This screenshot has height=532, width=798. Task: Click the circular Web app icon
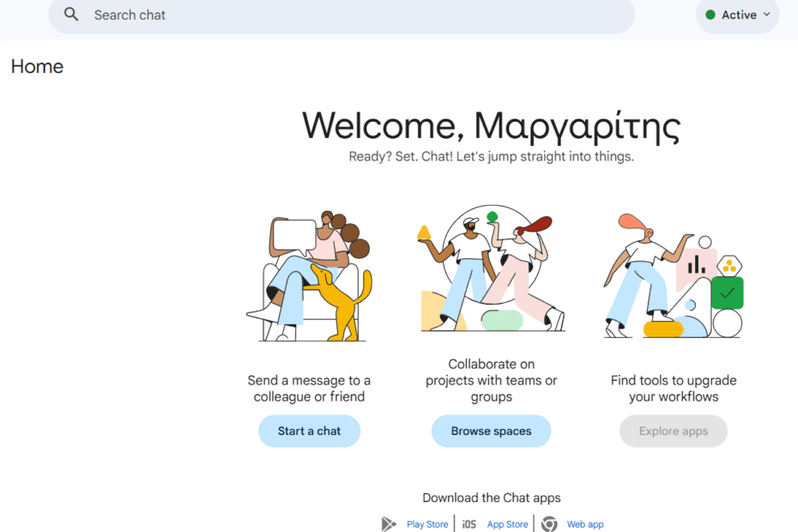549,523
